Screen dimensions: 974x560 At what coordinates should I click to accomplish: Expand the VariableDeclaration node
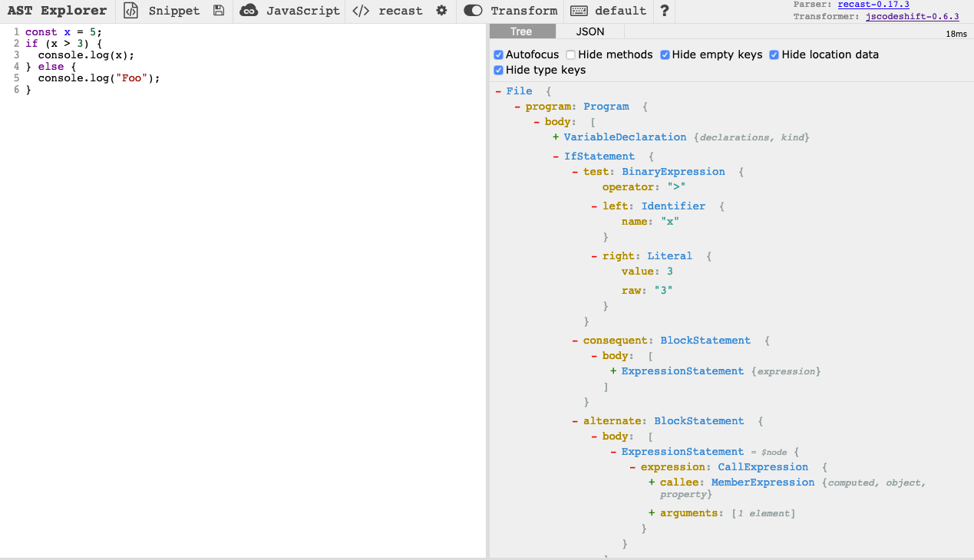[555, 137]
